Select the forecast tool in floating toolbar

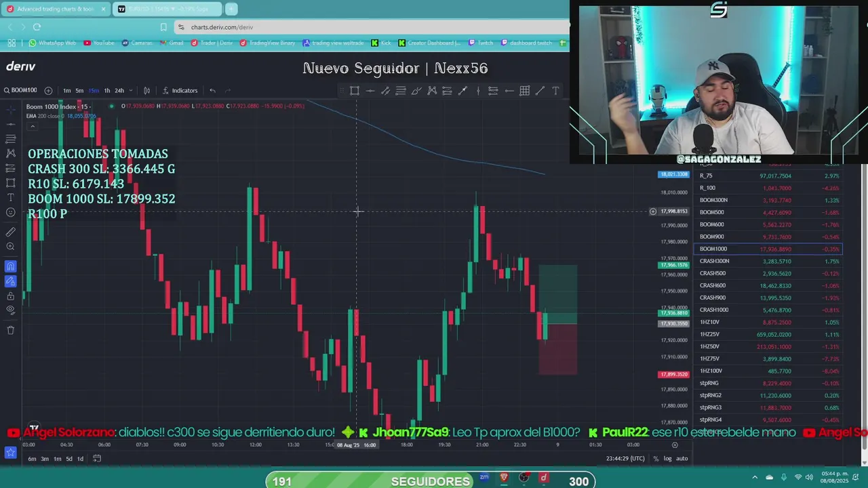(x=493, y=91)
